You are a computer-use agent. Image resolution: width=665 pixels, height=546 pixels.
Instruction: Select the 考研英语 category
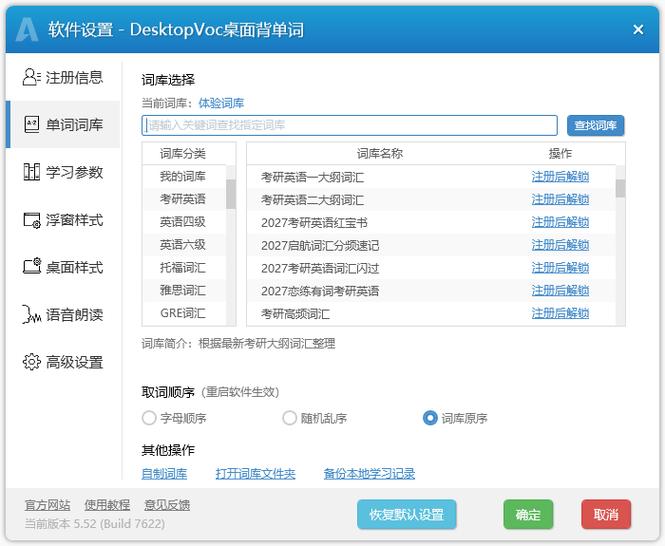coord(183,199)
